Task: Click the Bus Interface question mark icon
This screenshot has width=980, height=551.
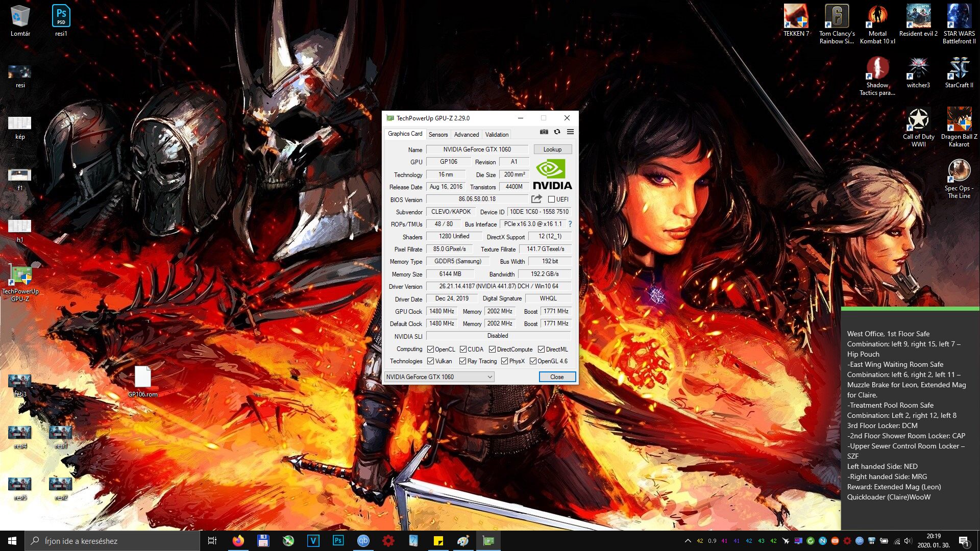Action: tap(570, 224)
